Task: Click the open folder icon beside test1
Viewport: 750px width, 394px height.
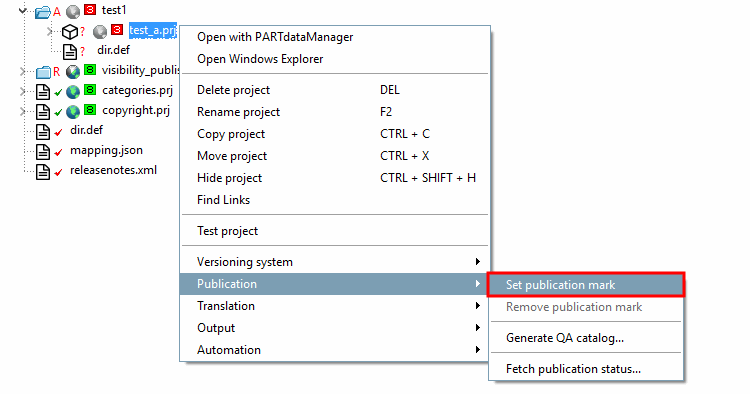Action: 43,11
